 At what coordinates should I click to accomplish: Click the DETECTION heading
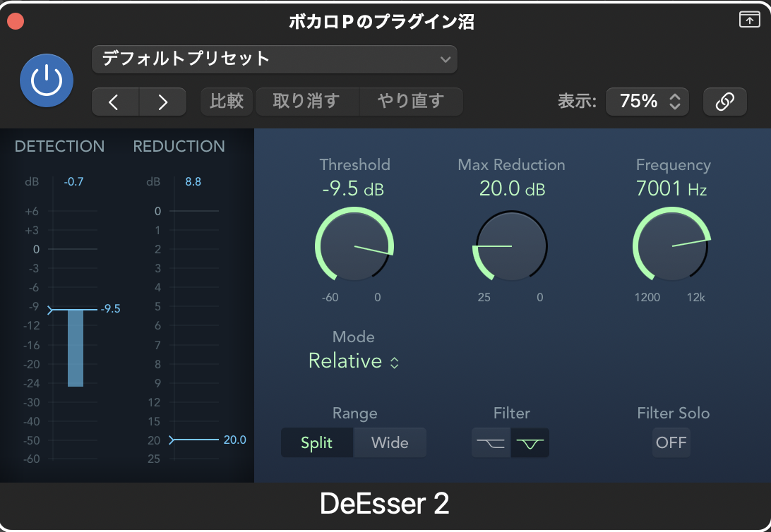[59, 146]
